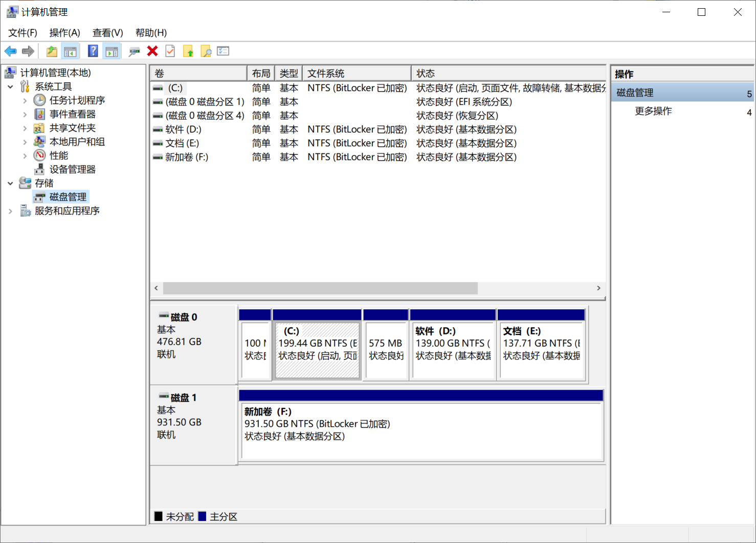
Task: Toggle the Action pane toolbar button
Action: click(112, 51)
